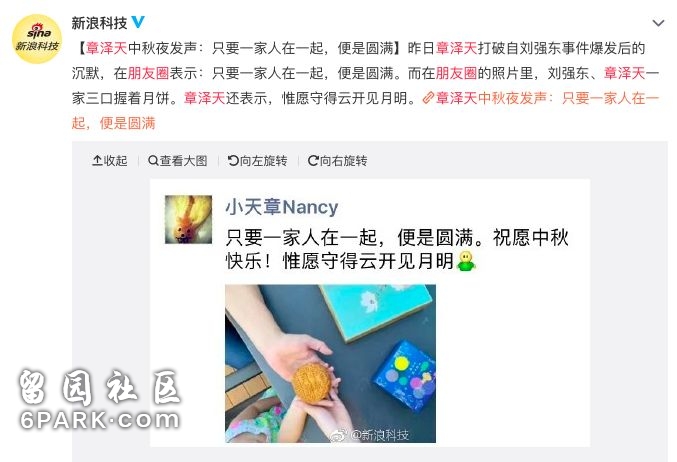Collapse the image with 收起
Screen dimensions: 677x462
point(110,161)
